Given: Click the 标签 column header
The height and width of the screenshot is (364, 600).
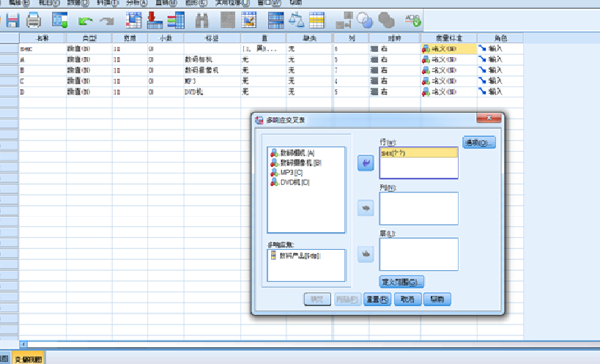Looking at the screenshot, I should [x=212, y=38].
